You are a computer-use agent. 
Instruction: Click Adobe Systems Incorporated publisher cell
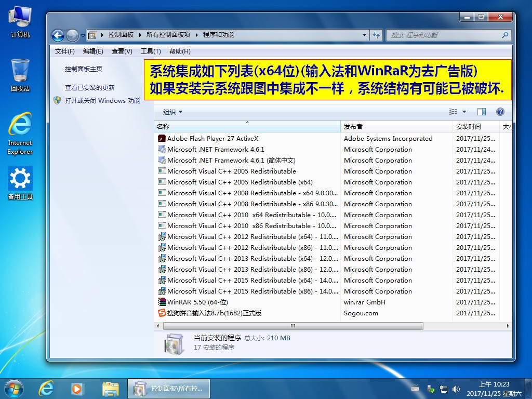[388, 138]
